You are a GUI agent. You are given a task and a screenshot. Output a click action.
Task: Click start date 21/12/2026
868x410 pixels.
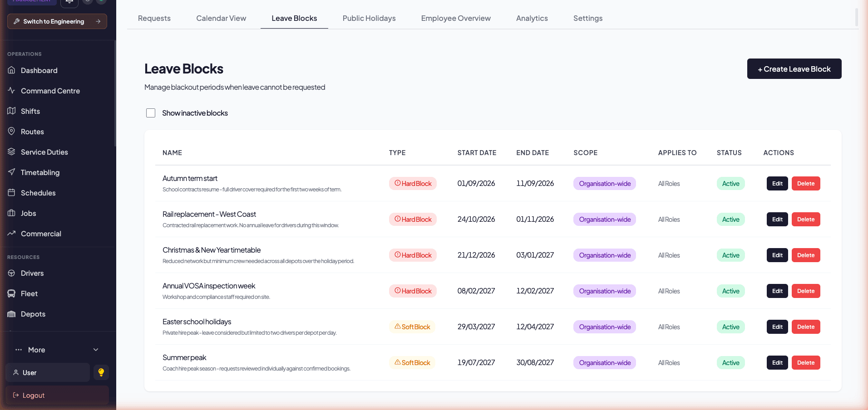(x=476, y=255)
